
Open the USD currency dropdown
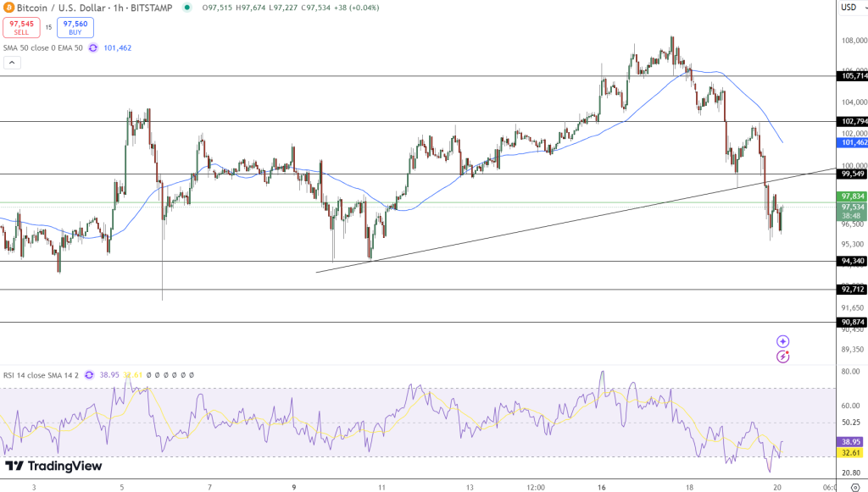[853, 8]
